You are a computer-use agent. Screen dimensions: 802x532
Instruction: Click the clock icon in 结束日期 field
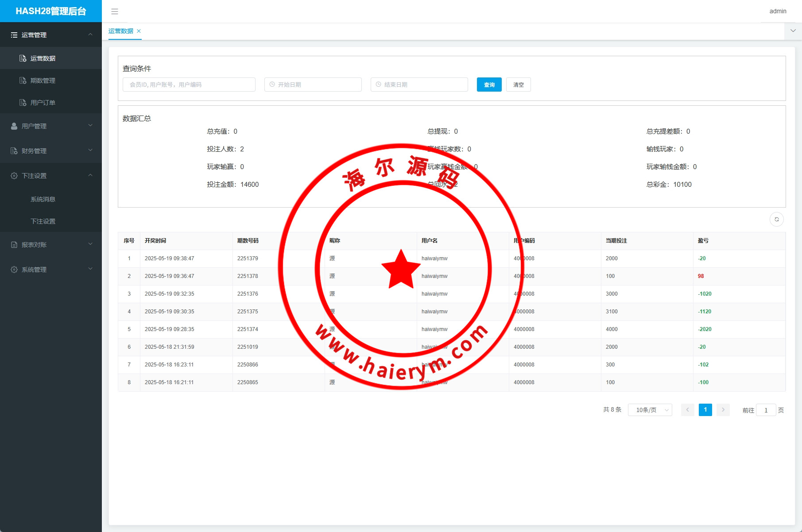(379, 85)
